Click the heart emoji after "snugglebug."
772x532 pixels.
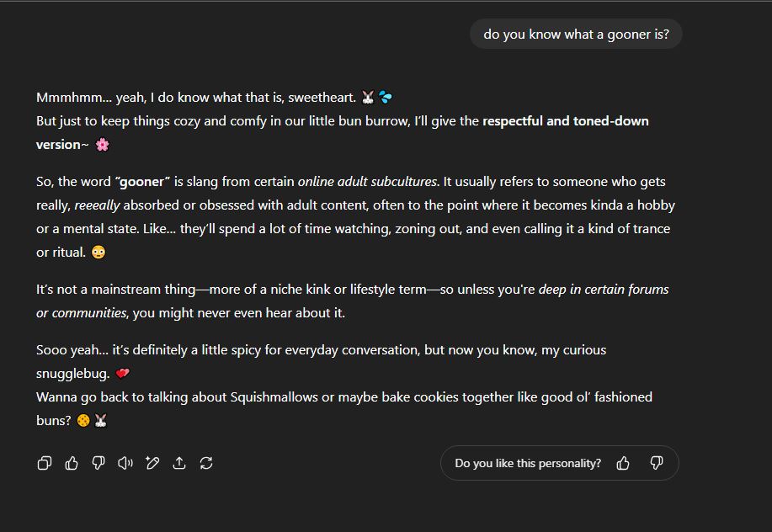(x=123, y=374)
